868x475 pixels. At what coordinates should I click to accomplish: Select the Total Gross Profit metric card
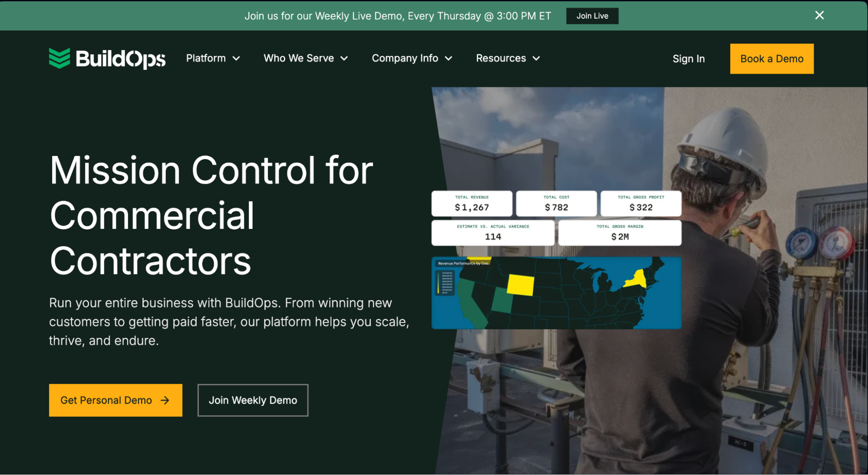pyautogui.click(x=640, y=203)
